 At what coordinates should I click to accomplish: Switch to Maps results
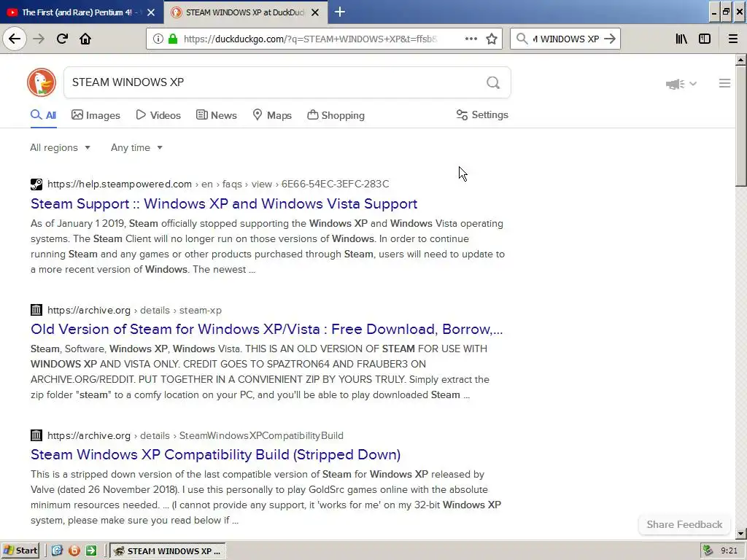coord(272,115)
